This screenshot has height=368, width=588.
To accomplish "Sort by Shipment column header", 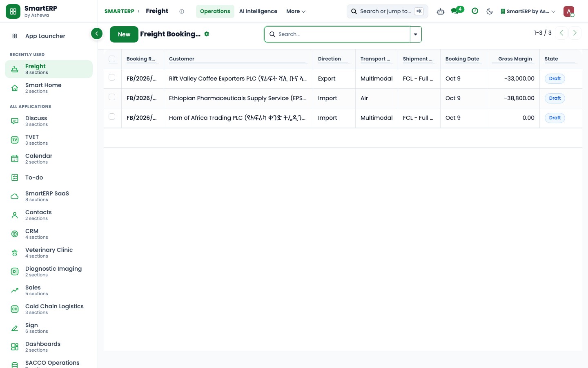I will click(419, 59).
